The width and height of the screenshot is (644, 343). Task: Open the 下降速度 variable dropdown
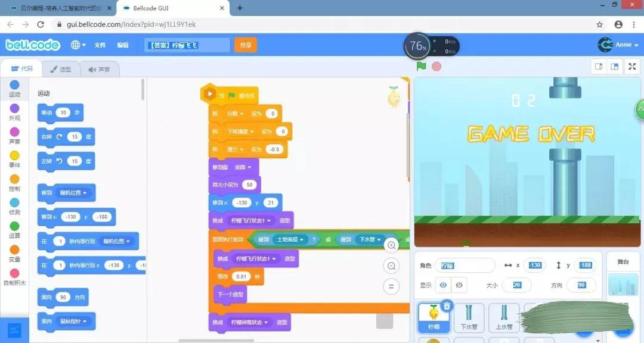click(240, 132)
